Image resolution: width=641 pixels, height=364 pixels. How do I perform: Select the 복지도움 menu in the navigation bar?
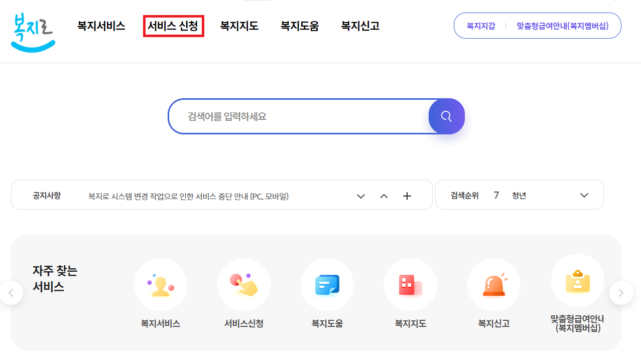(x=299, y=26)
